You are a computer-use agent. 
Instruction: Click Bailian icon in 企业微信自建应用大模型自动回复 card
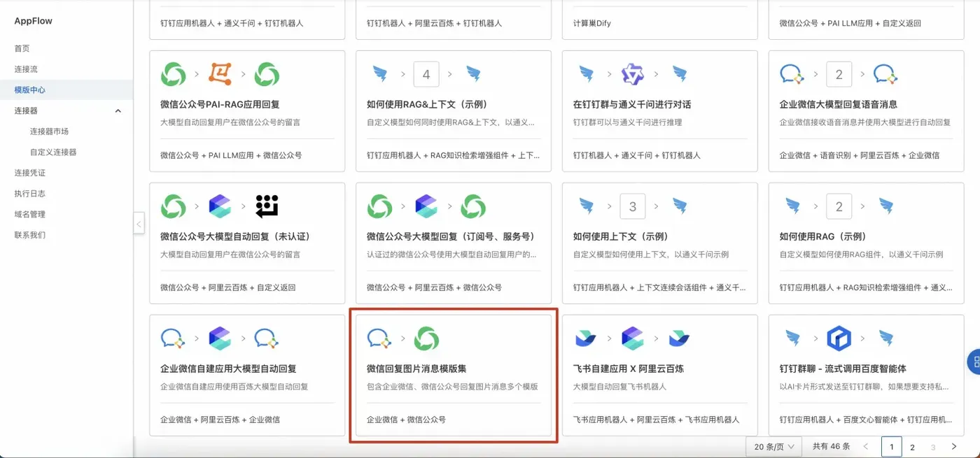pyautogui.click(x=220, y=338)
